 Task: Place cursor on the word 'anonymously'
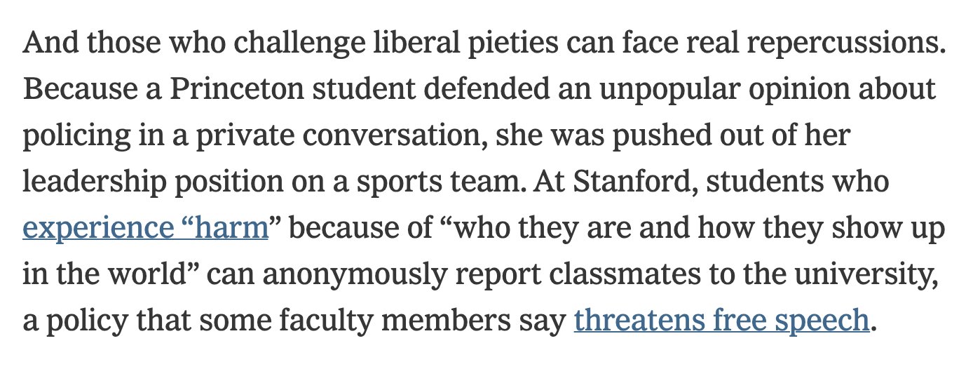[332, 274]
